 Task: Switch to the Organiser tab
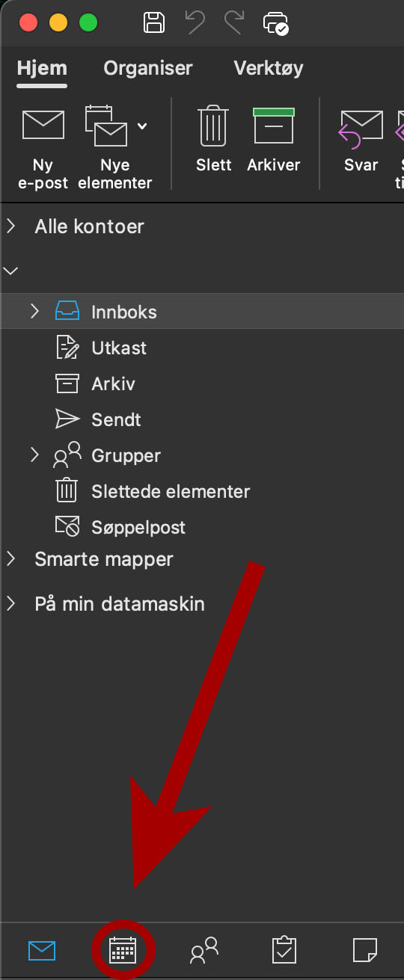click(x=148, y=68)
